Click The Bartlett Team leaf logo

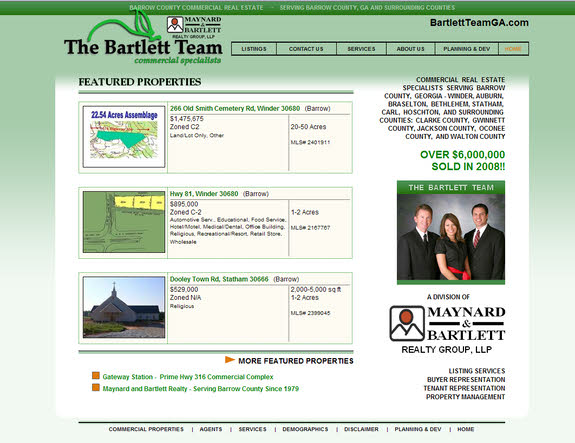[143, 39]
